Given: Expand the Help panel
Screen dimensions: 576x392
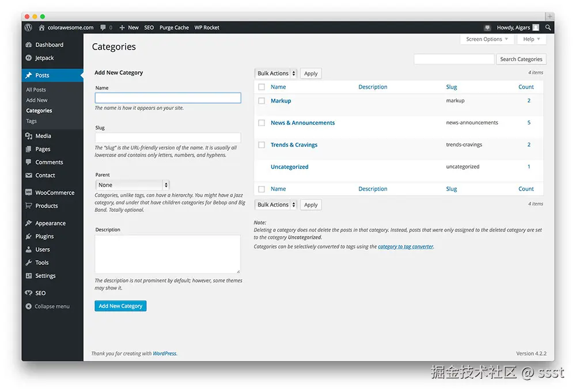Looking at the screenshot, I should tap(532, 39).
